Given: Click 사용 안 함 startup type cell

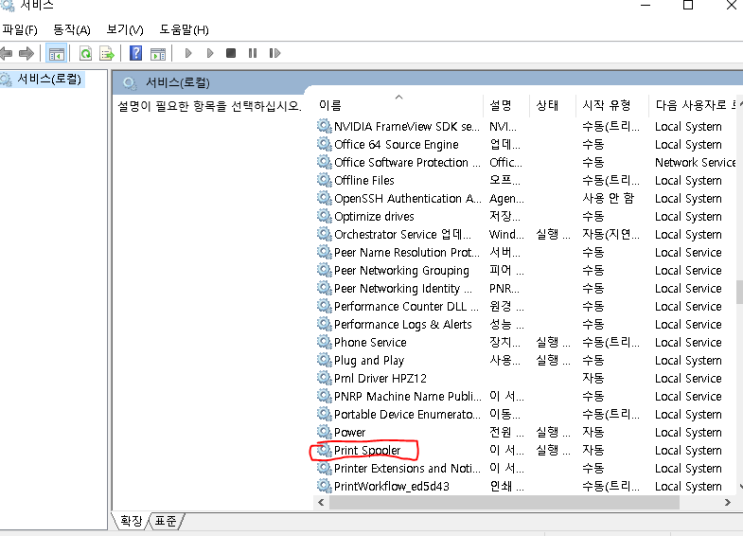Looking at the screenshot, I should pyautogui.click(x=608, y=199).
